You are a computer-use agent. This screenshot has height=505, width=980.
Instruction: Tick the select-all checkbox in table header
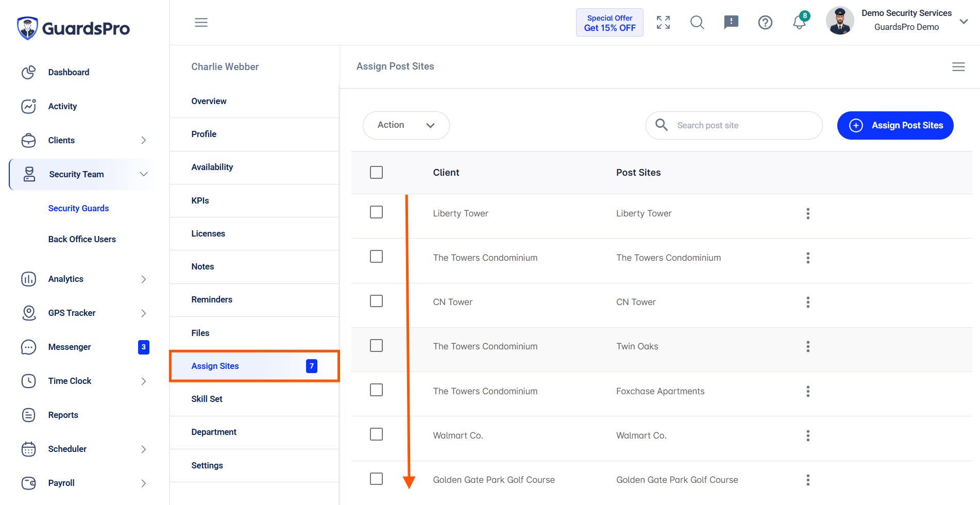click(x=377, y=172)
